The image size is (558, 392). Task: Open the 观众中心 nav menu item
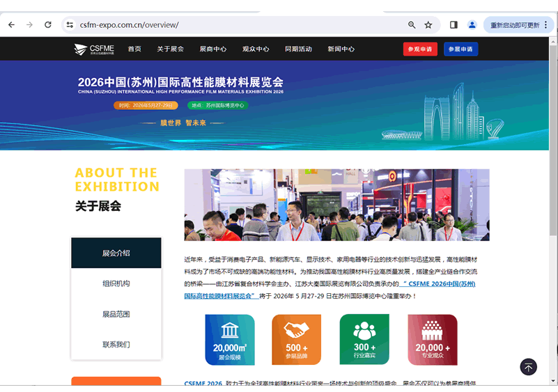point(256,49)
